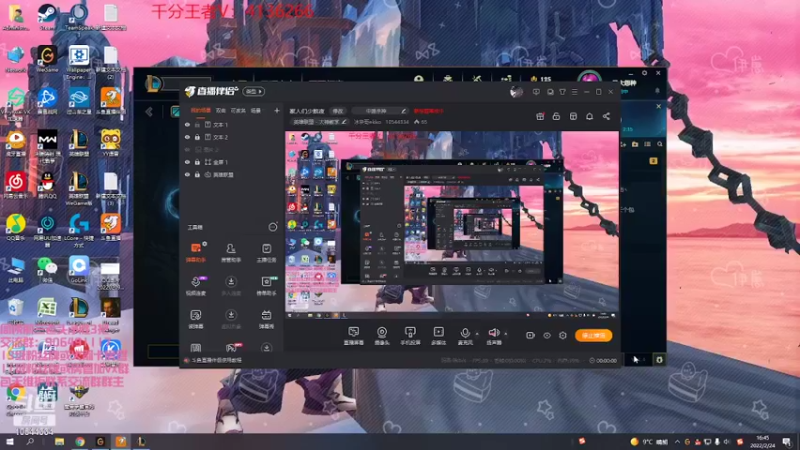This screenshot has height=450, width=800.
Task: Click the toolbox settings circle icon
Action: pyautogui.click(x=273, y=227)
